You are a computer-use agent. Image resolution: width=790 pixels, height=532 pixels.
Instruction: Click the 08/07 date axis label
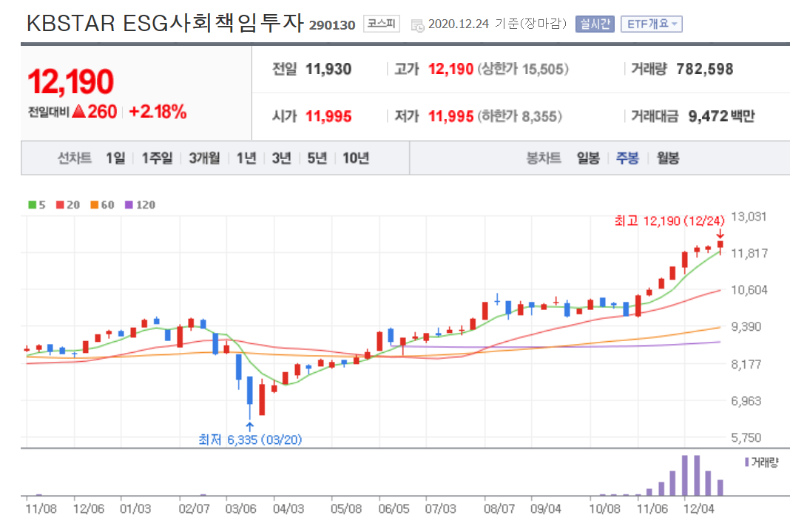(499, 509)
